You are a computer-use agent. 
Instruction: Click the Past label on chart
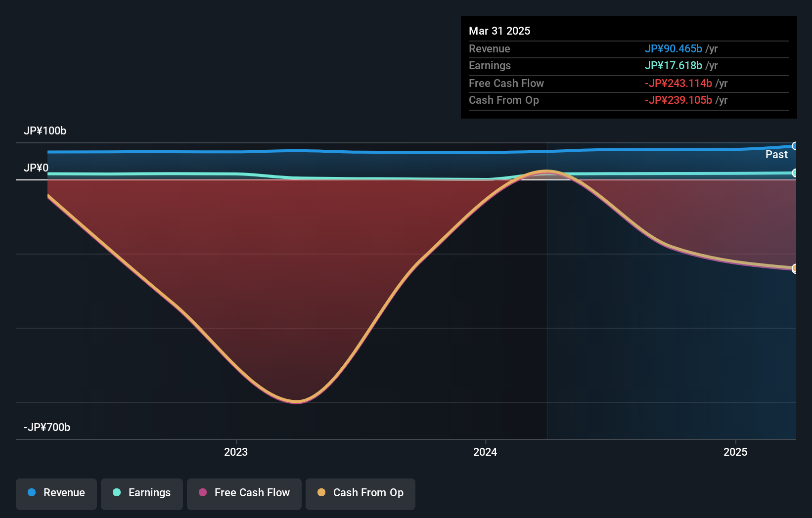coord(776,154)
